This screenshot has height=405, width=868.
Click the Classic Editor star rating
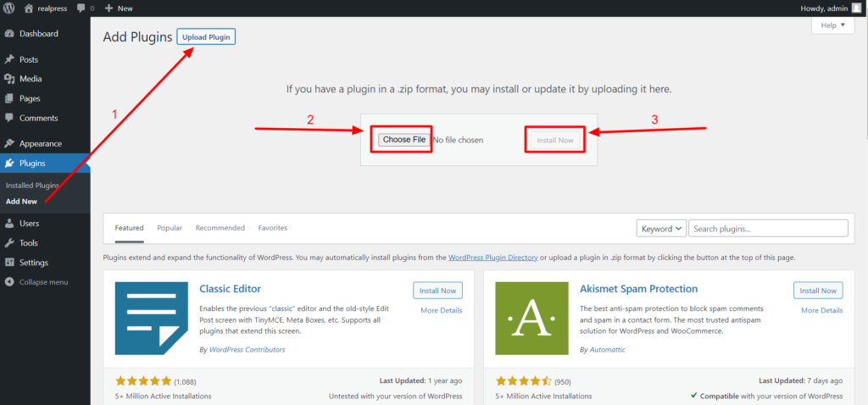[143, 381]
